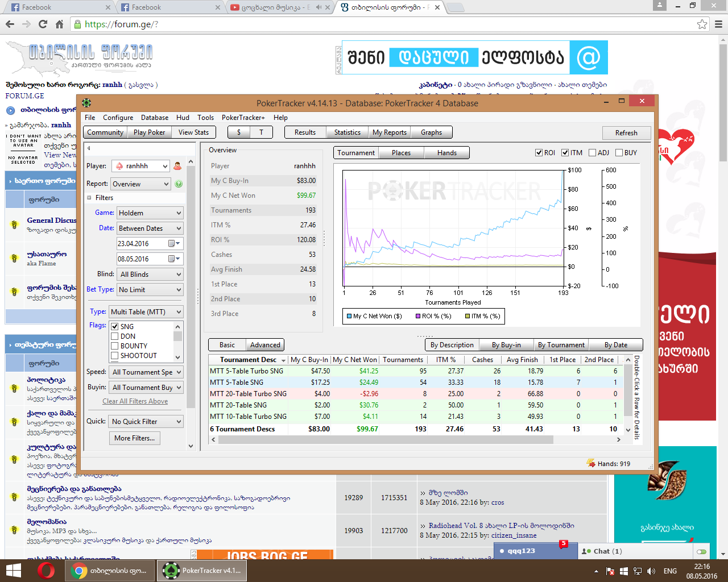
Task: Open the Date dropdown set to Between Dates
Action: [x=150, y=228]
